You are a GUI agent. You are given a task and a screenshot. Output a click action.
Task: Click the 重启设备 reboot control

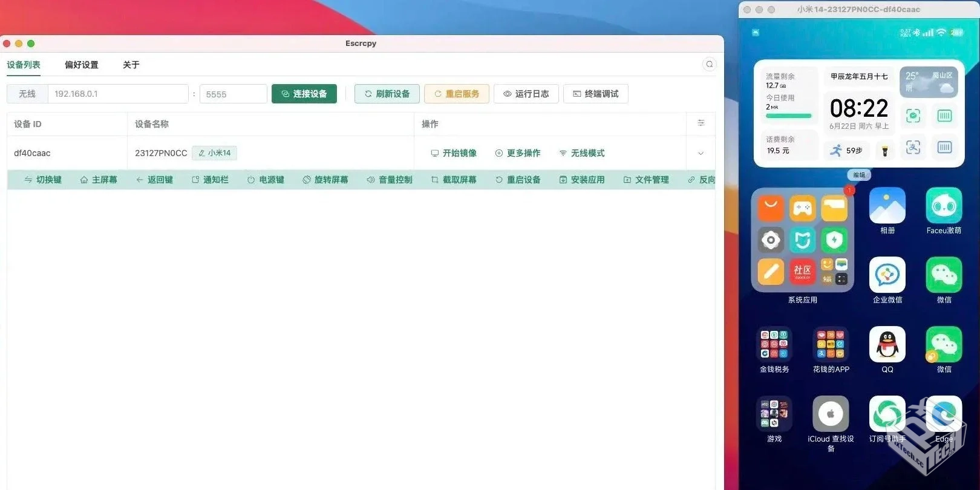[x=518, y=180]
